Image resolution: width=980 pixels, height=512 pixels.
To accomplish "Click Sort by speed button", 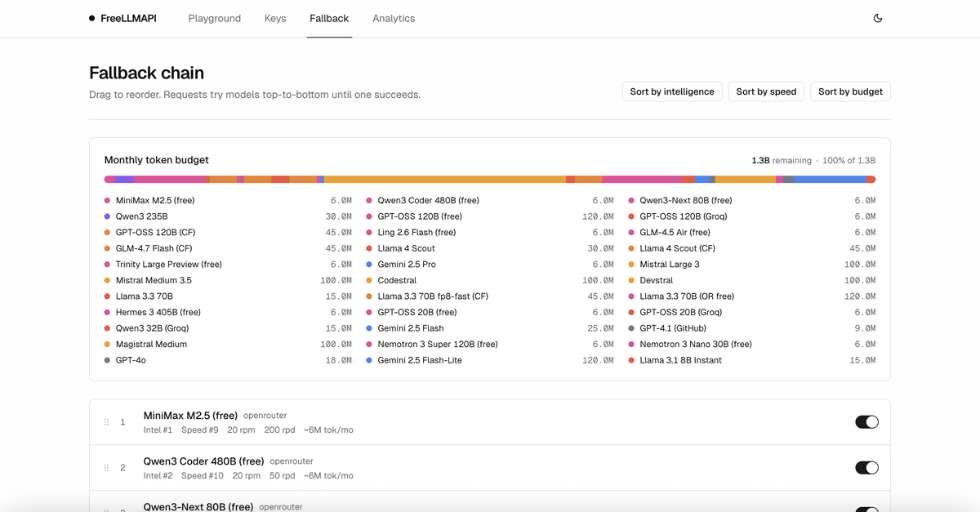I will click(x=766, y=91).
